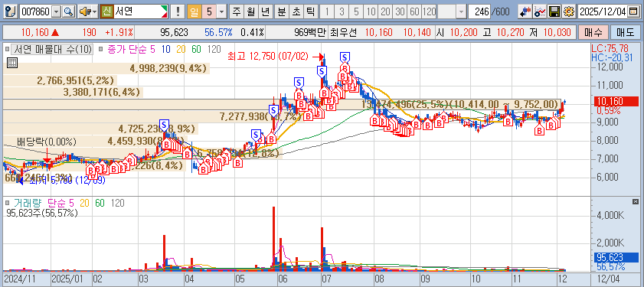This screenshot has width=644, height=287.
Task: Switch chart to 초 second period
Action: pos(296,11)
